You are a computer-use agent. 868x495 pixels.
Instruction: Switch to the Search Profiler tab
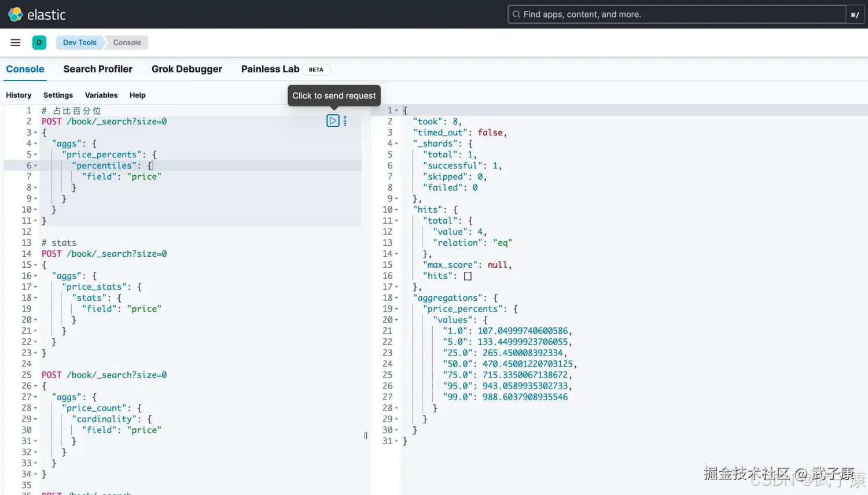pos(98,69)
